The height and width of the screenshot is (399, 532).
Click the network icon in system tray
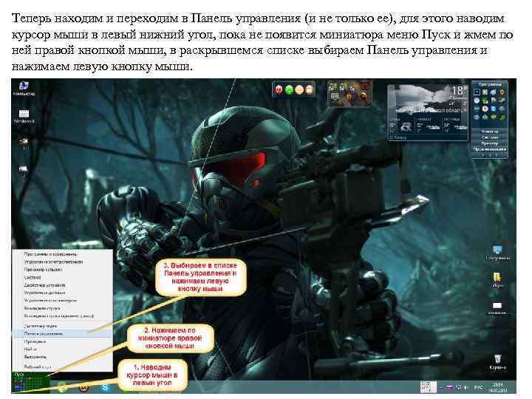pyautogui.click(x=457, y=386)
